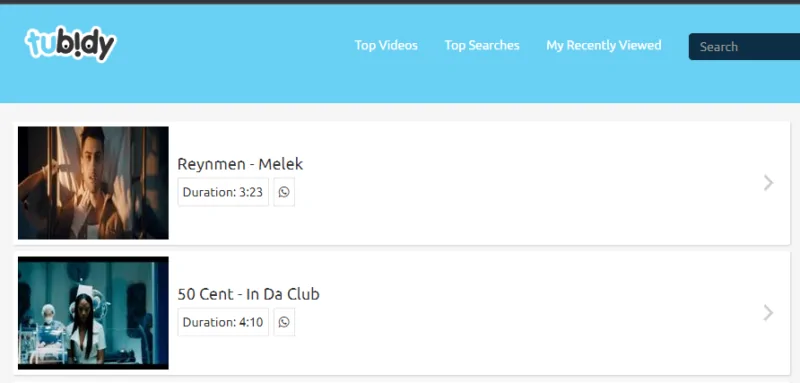Open Reynmen - Melek using right chevron
Screen dimensions: 800x383
[768, 183]
